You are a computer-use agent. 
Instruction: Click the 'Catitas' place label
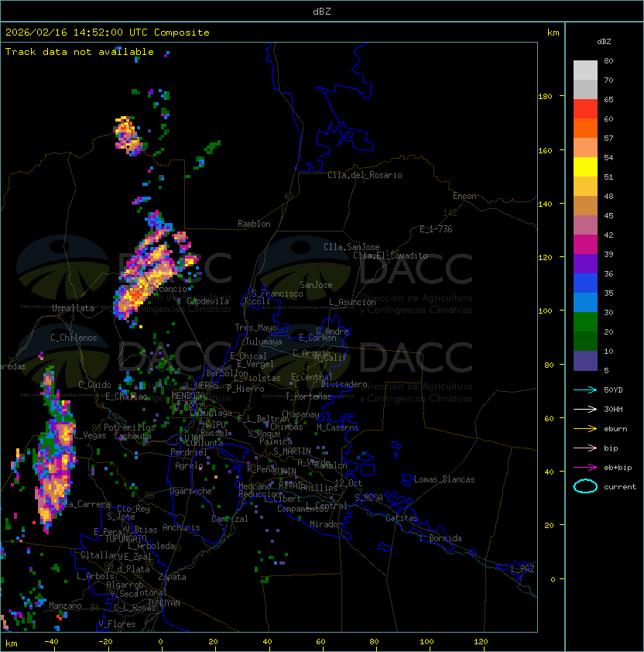pyautogui.click(x=402, y=518)
